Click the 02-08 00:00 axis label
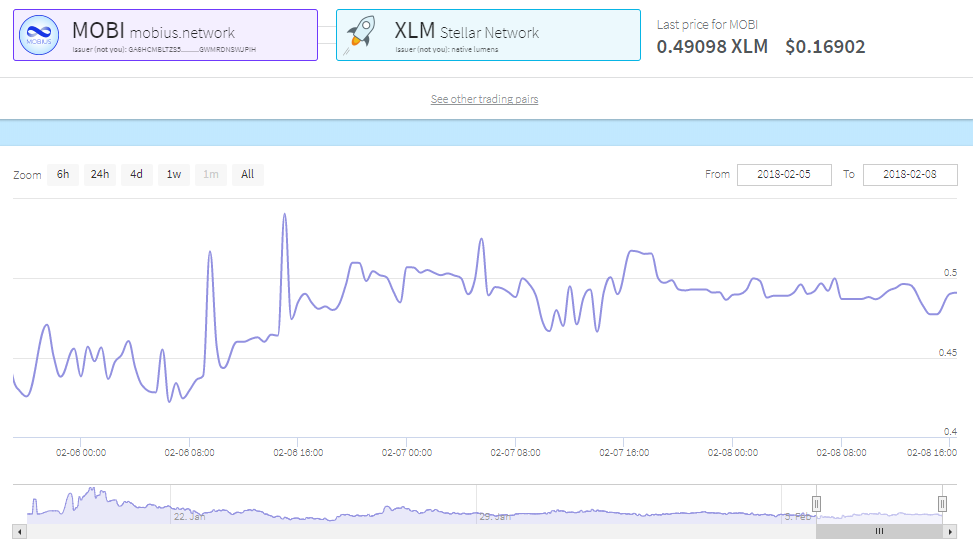The image size is (973, 542). pyautogui.click(x=732, y=453)
